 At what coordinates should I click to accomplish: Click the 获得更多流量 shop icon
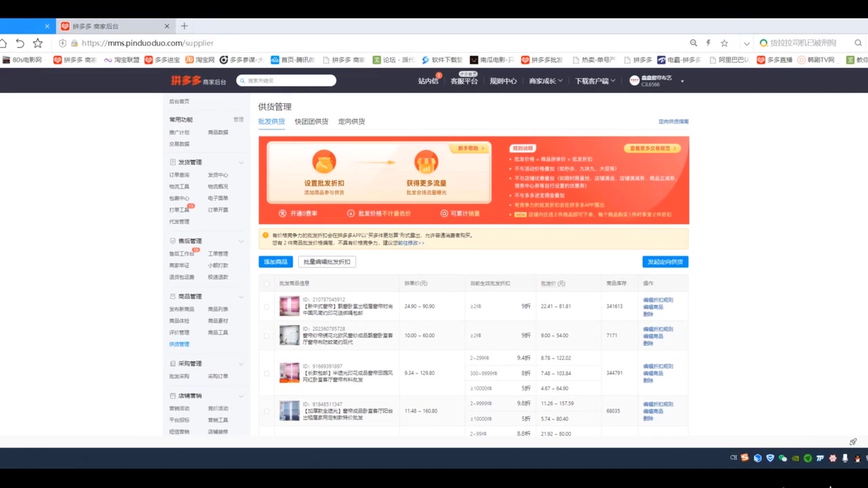click(426, 162)
